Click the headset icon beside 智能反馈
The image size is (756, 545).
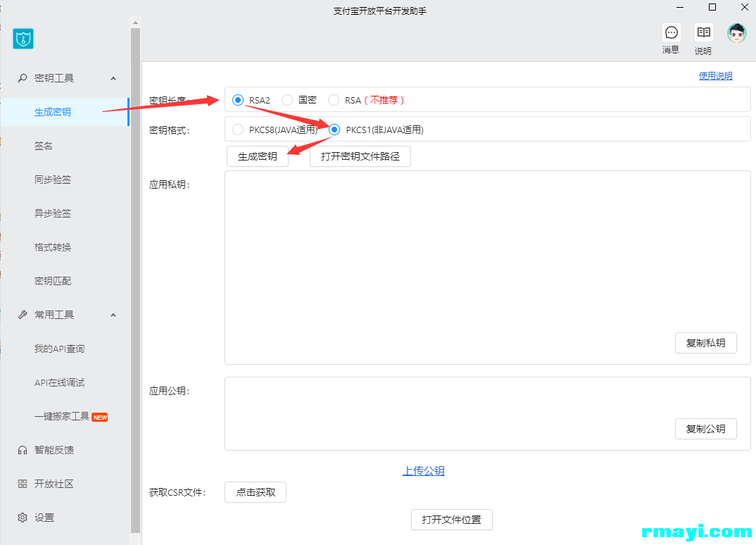click(23, 450)
